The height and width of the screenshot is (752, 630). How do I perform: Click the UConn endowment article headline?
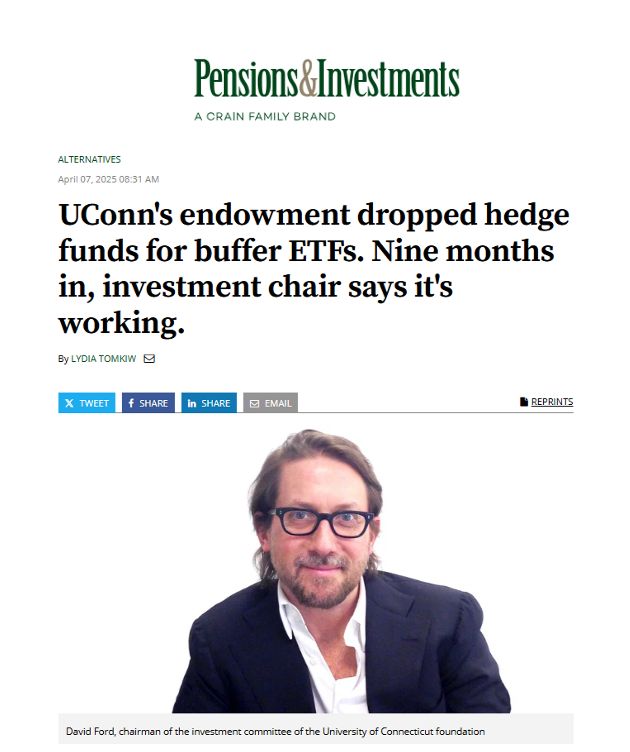[x=314, y=269]
